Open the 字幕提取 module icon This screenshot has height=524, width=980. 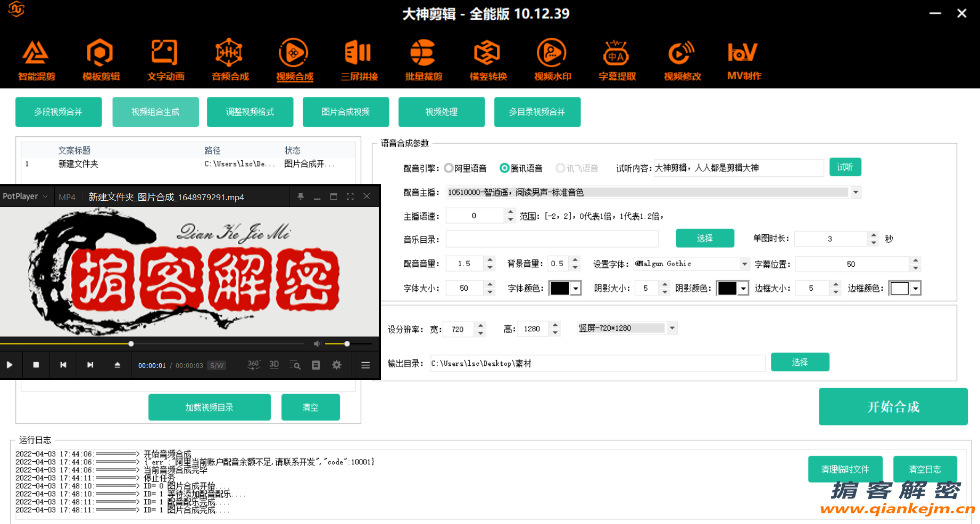[x=617, y=60]
